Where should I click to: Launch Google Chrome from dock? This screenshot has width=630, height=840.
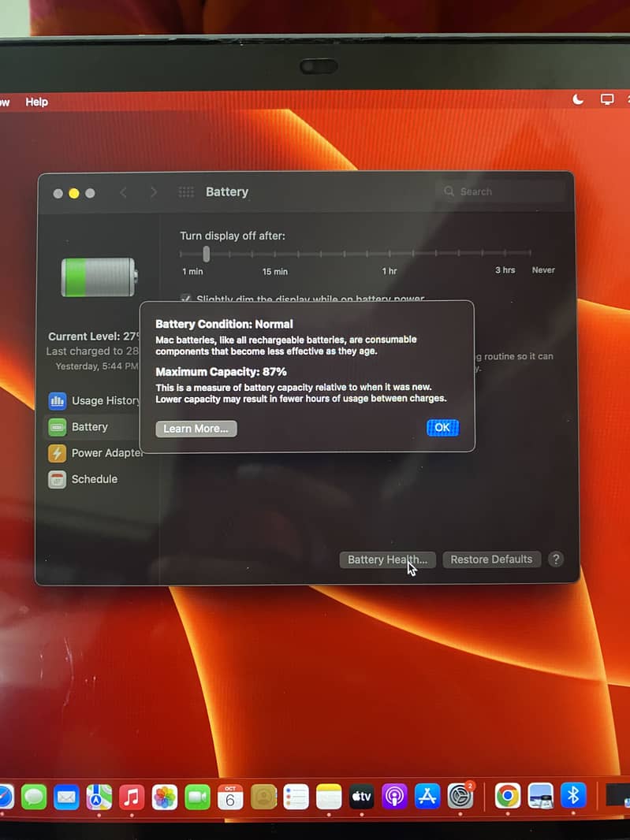507,796
